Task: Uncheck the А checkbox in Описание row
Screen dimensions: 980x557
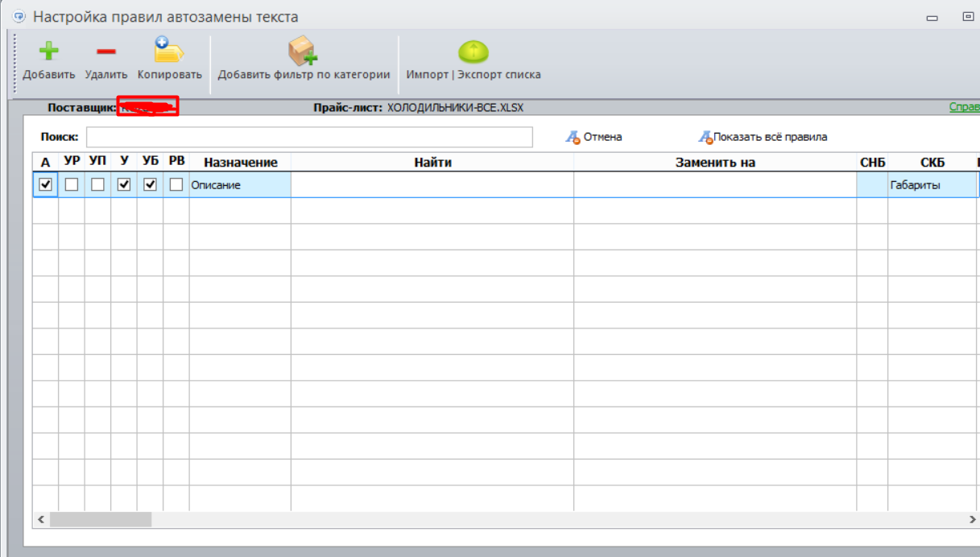Action: [x=45, y=184]
